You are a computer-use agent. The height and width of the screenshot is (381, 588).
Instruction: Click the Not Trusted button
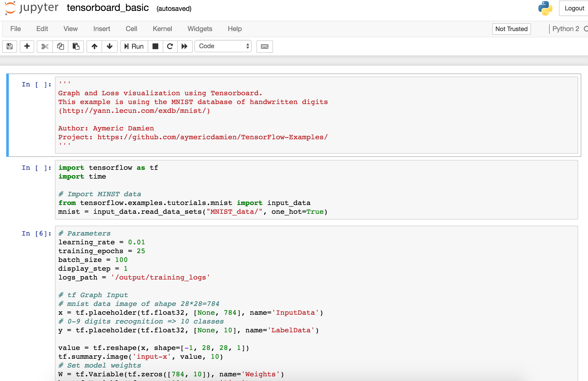pyautogui.click(x=511, y=29)
